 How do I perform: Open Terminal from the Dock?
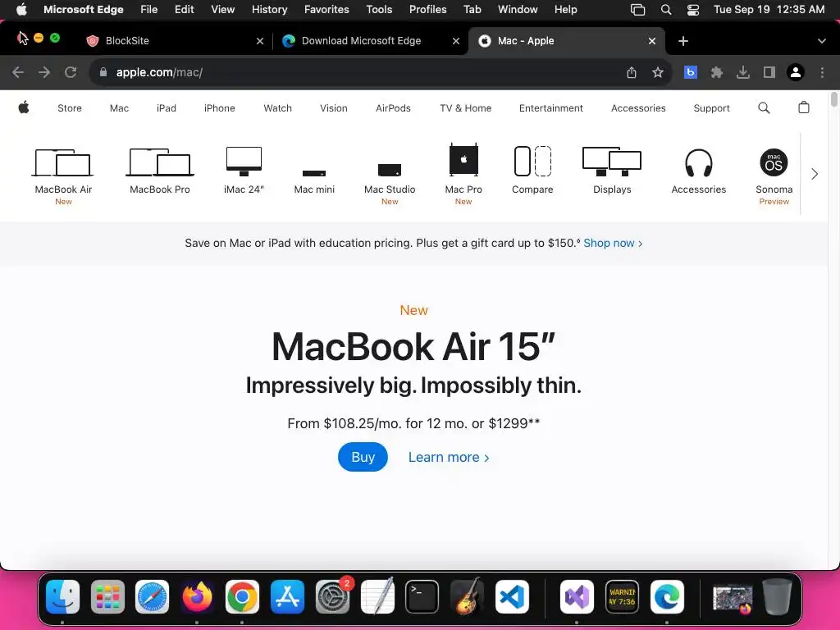tap(422, 596)
